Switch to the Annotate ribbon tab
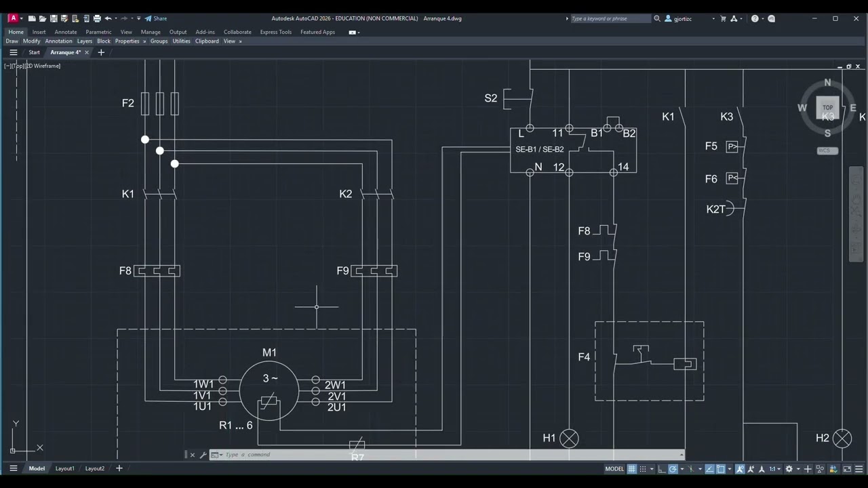Screen dimensions: 868x488 click(x=66, y=32)
